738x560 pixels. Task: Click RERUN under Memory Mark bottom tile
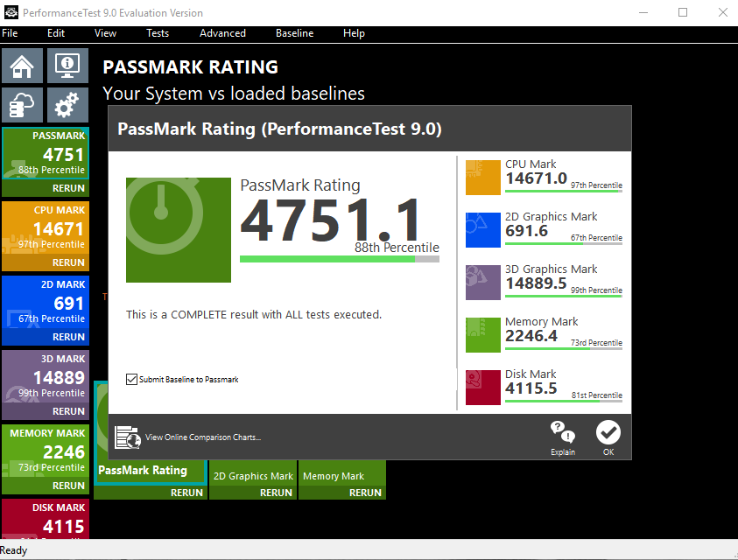pyautogui.click(x=365, y=493)
